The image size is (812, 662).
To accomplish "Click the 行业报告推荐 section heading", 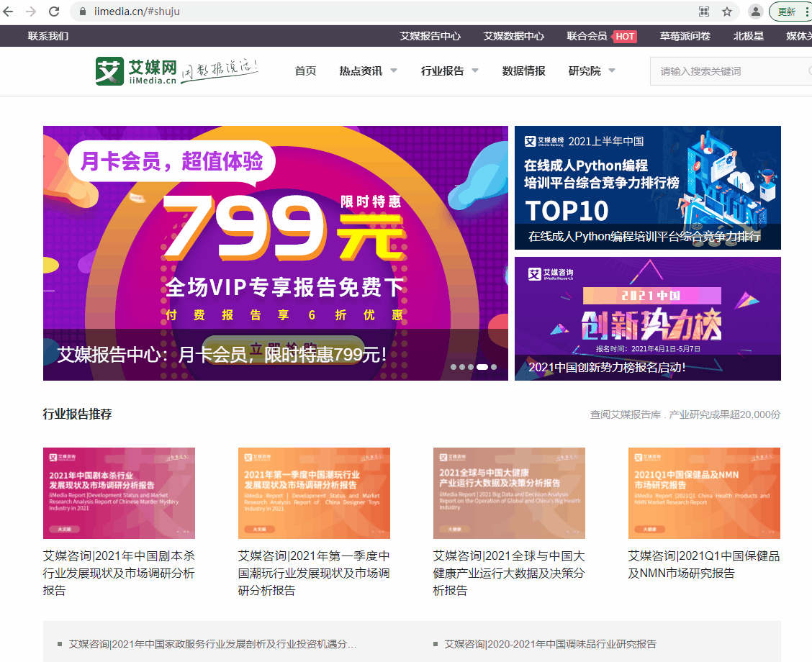I will [x=77, y=414].
